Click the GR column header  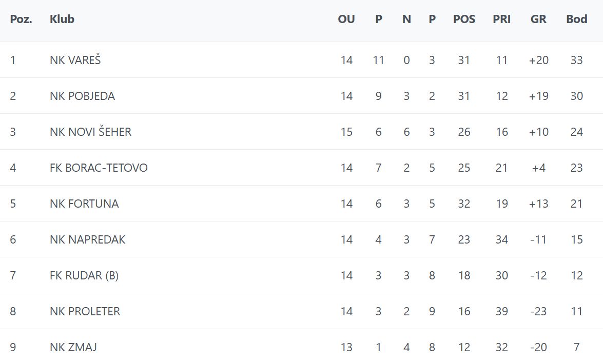click(538, 19)
